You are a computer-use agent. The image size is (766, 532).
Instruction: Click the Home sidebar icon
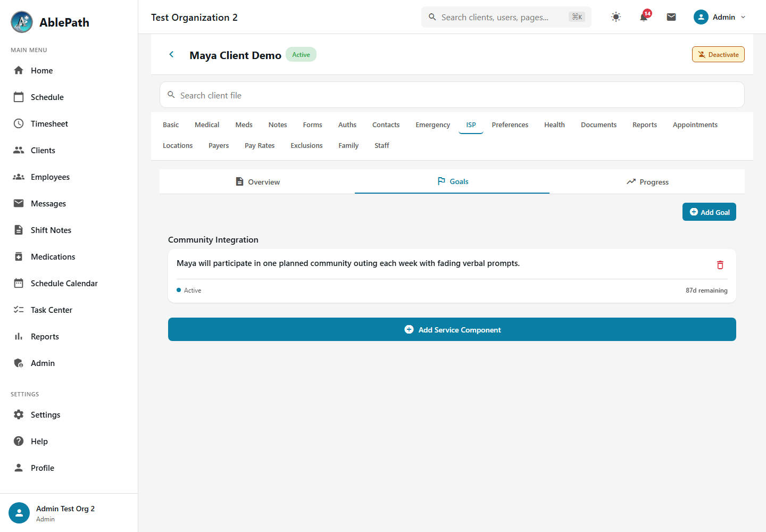pos(19,70)
